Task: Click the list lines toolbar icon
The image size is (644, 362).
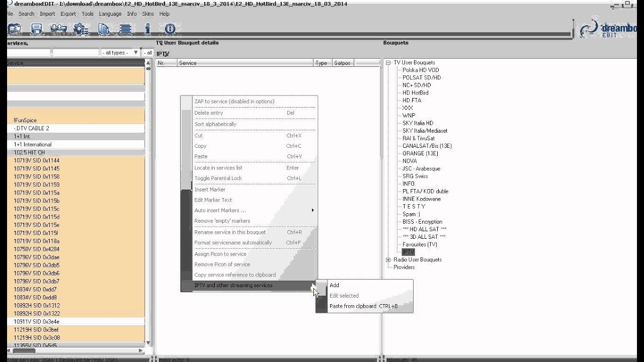Action: pos(126,29)
